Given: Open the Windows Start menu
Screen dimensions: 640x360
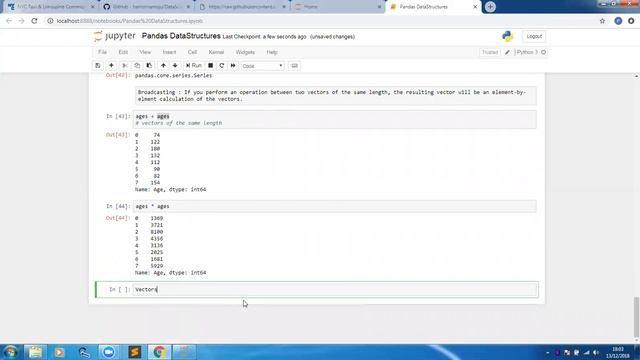Looking at the screenshot, I should [x=10, y=352].
